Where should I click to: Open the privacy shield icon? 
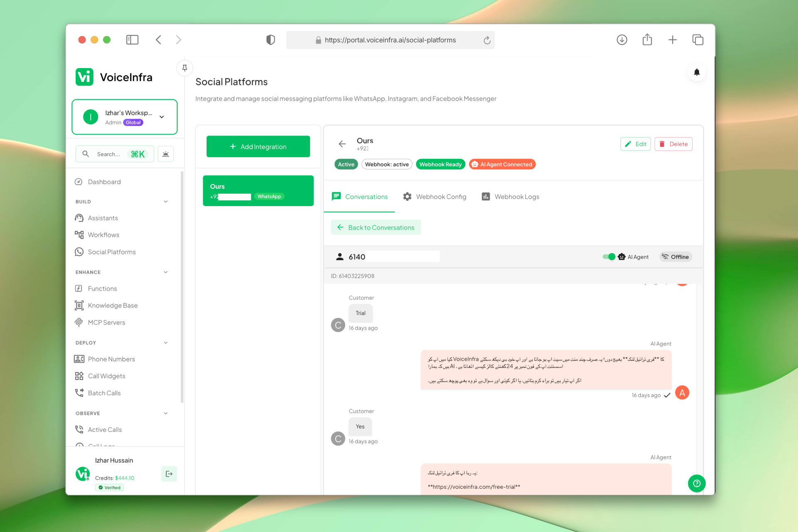[x=271, y=40]
